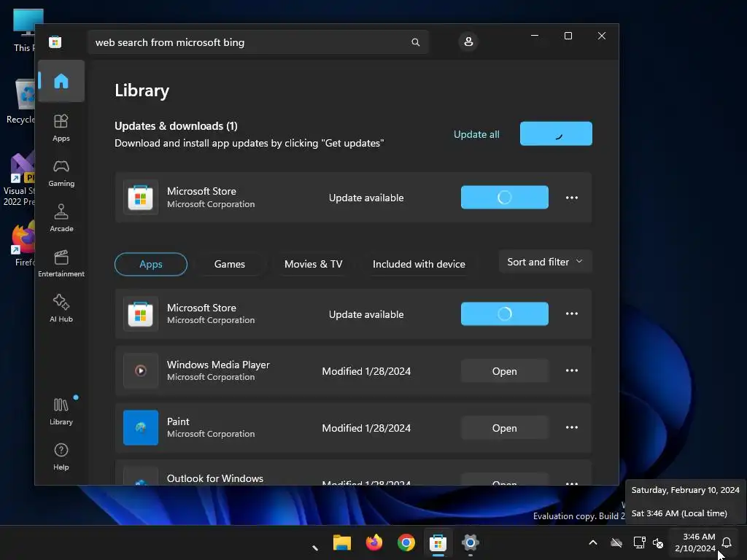Open Settings gear from the taskbar
Image resolution: width=747 pixels, height=560 pixels.
point(471,542)
